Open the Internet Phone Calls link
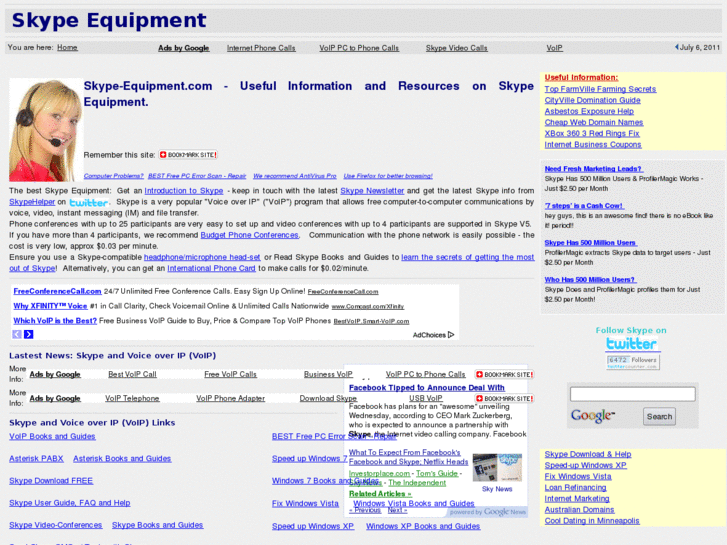727x545 pixels. tap(261, 48)
